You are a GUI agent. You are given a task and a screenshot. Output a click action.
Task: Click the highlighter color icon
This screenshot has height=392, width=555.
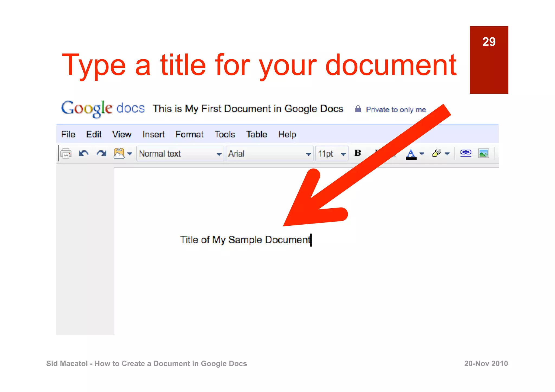point(436,153)
